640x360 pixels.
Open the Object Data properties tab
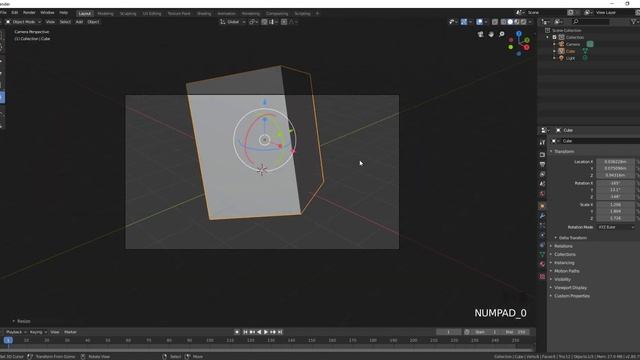[x=542, y=255]
